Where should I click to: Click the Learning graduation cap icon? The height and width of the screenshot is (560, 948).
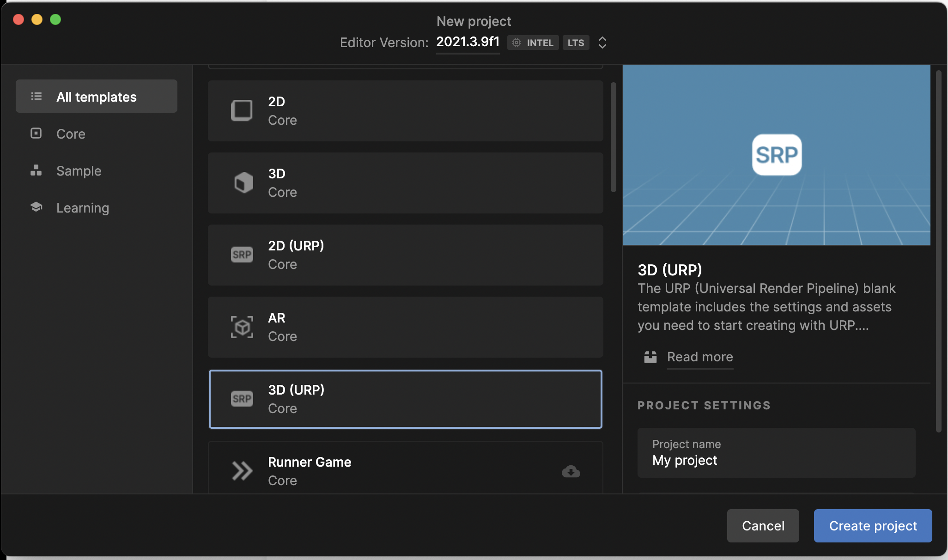tap(36, 207)
